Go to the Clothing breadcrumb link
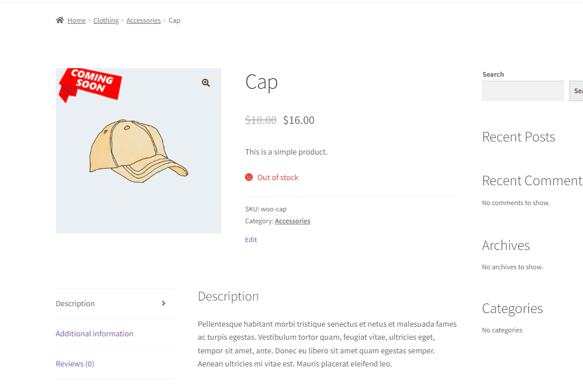 [x=106, y=20]
